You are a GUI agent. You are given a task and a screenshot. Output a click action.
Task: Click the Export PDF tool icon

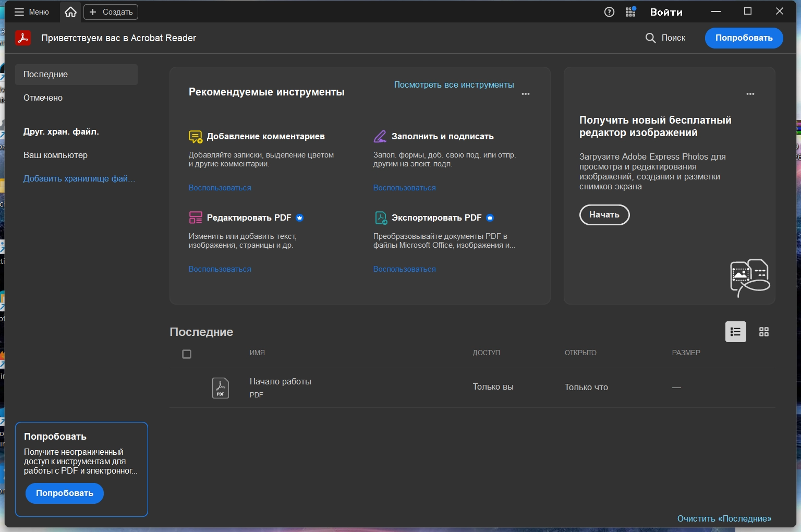[381, 217]
